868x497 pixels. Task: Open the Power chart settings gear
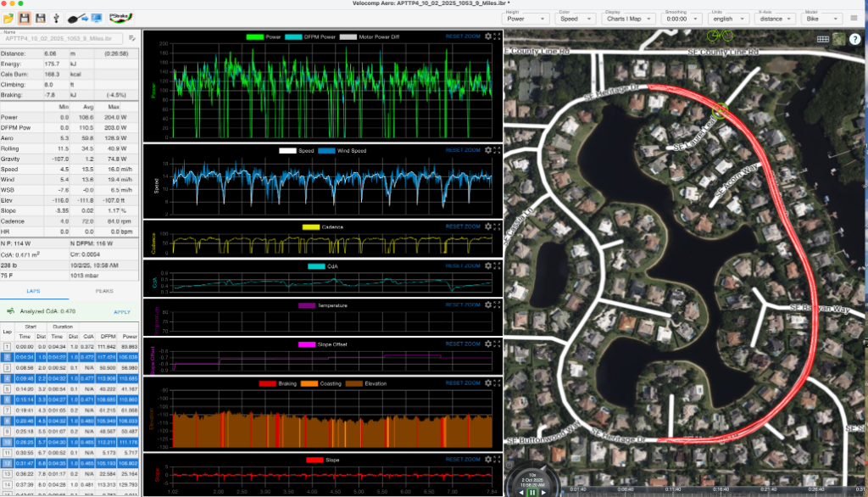[x=487, y=37]
